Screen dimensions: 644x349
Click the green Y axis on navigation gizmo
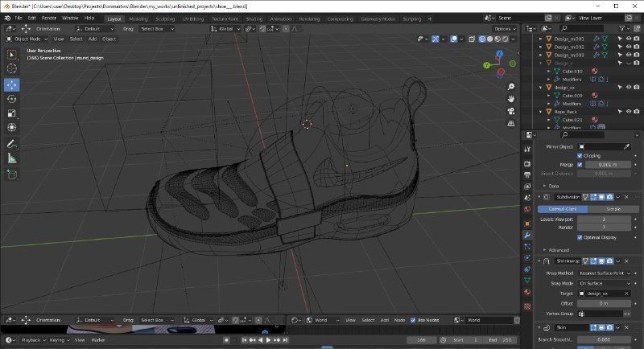[x=487, y=65]
